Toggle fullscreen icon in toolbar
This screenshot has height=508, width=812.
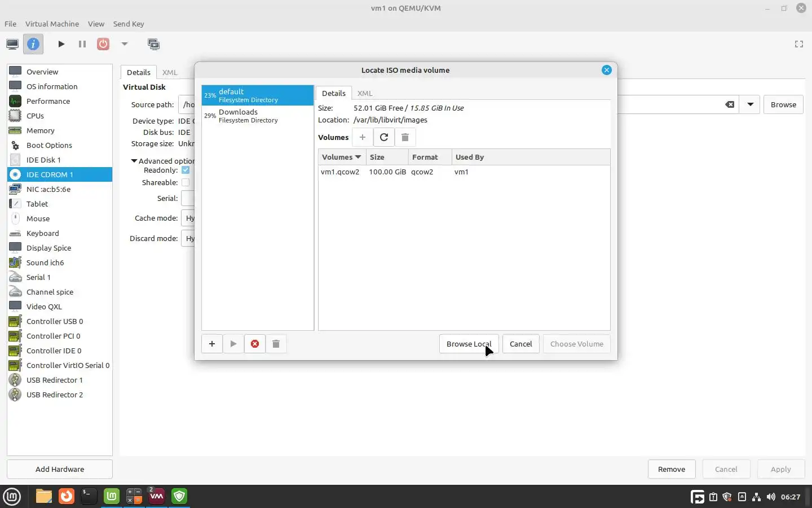(799, 44)
